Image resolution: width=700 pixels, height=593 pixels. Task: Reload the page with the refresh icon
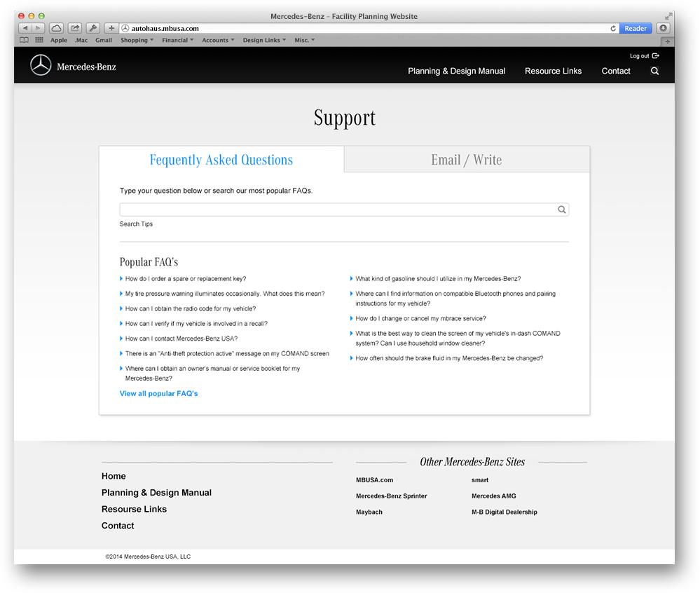pos(613,28)
